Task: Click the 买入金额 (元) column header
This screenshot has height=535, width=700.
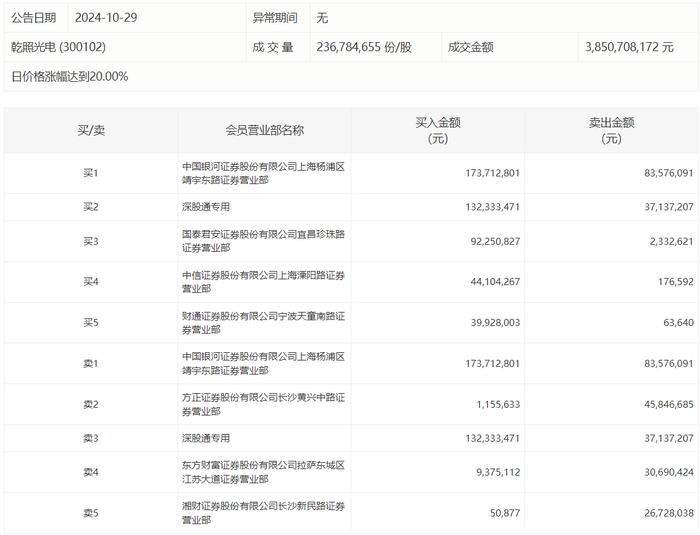Action: pyautogui.click(x=438, y=130)
